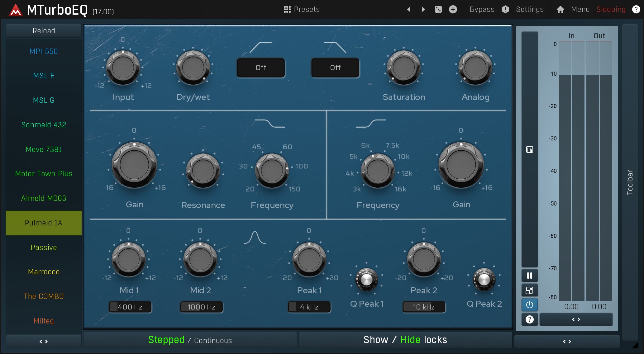Switch Stepped / Continuous mode
Viewport: 644px width, 354px height.
(190, 340)
